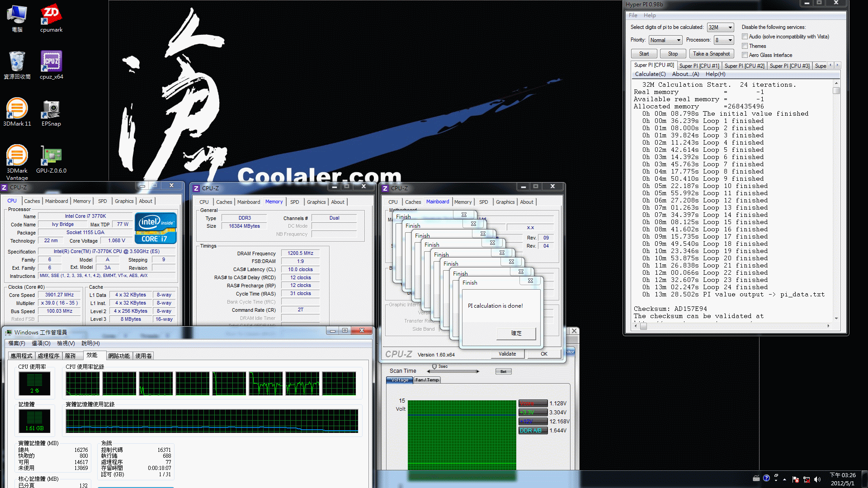Switch to Super PI [CPU #2] tab
868x488 pixels.
tap(744, 66)
